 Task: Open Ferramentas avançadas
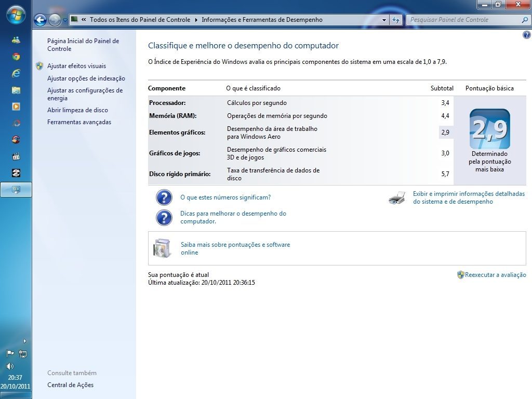pos(79,122)
